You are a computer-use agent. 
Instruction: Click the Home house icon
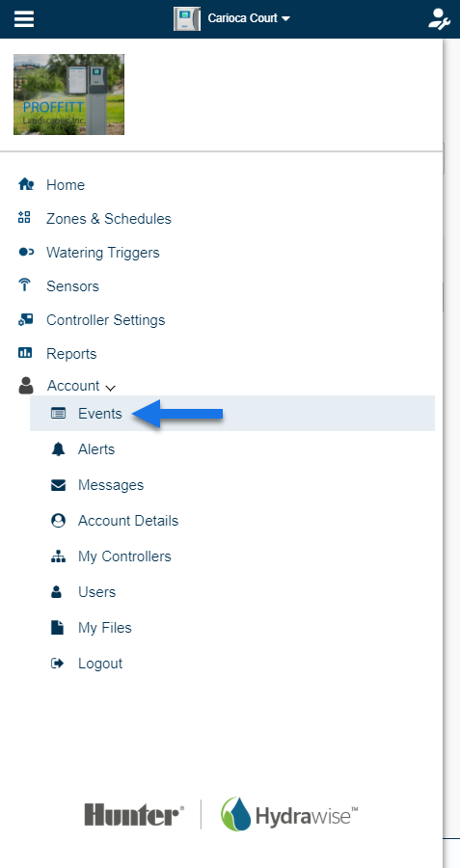click(x=26, y=184)
